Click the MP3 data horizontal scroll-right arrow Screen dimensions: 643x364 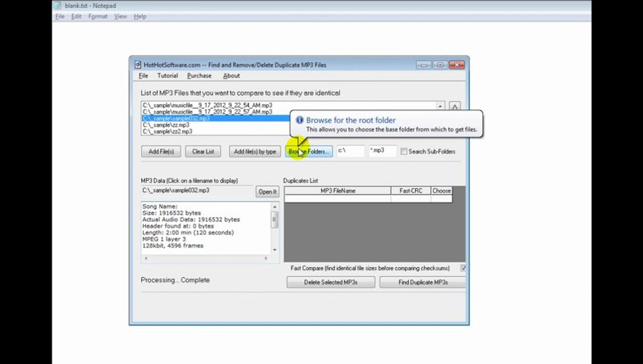tap(266, 258)
